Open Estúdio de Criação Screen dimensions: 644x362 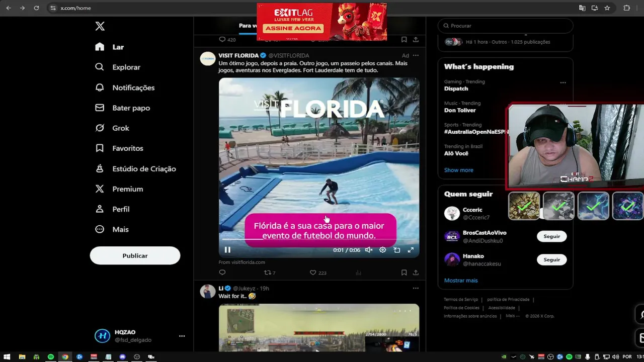tap(135, 168)
